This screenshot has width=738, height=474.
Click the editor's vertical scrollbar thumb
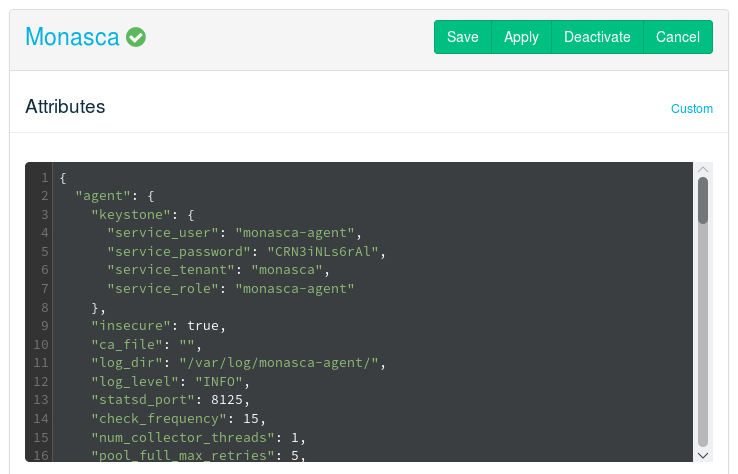(x=703, y=200)
